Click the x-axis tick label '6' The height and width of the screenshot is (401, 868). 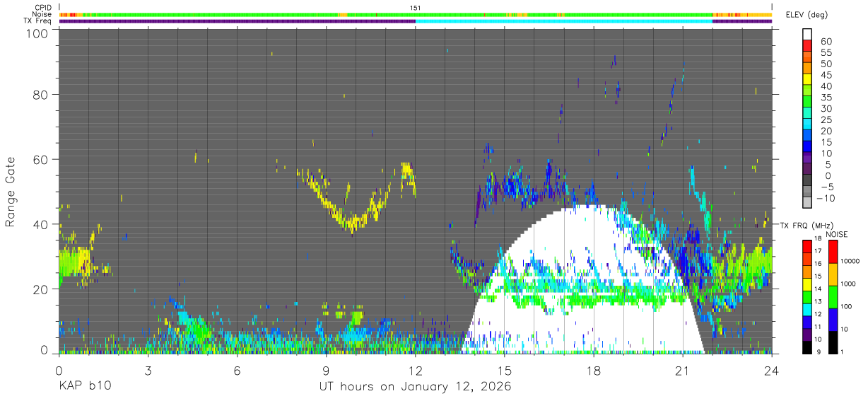pyautogui.click(x=237, y=371)
